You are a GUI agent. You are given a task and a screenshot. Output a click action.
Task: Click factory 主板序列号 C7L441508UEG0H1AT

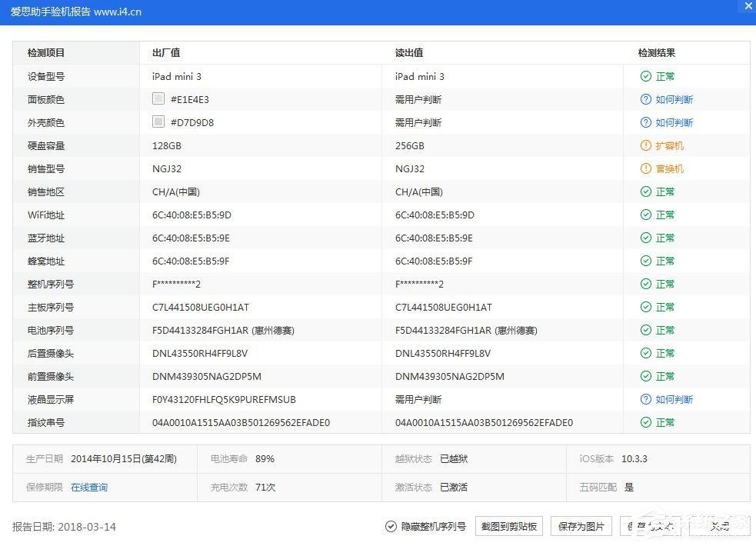pyautogui.click(x=201, y=307)
